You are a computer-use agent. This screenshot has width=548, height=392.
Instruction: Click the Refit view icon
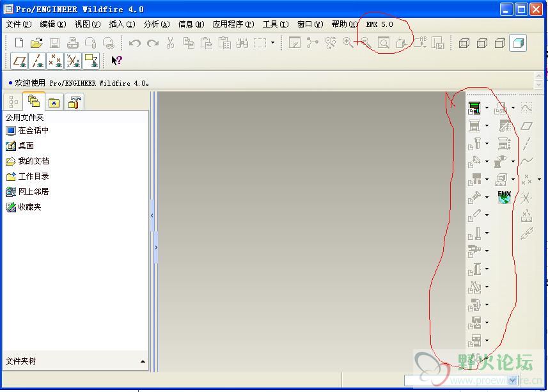click(x=384, y=43)
